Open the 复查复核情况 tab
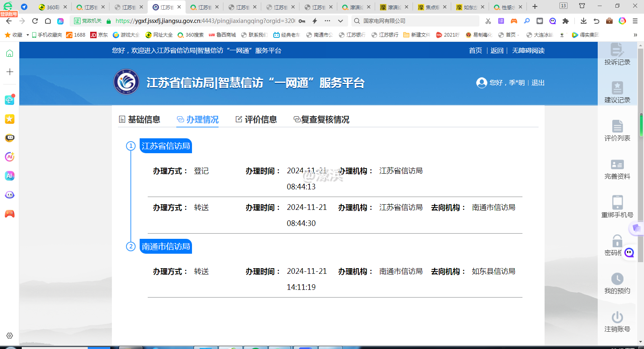Viewport: 644px width, 349px height. click(x=321, y=119)
